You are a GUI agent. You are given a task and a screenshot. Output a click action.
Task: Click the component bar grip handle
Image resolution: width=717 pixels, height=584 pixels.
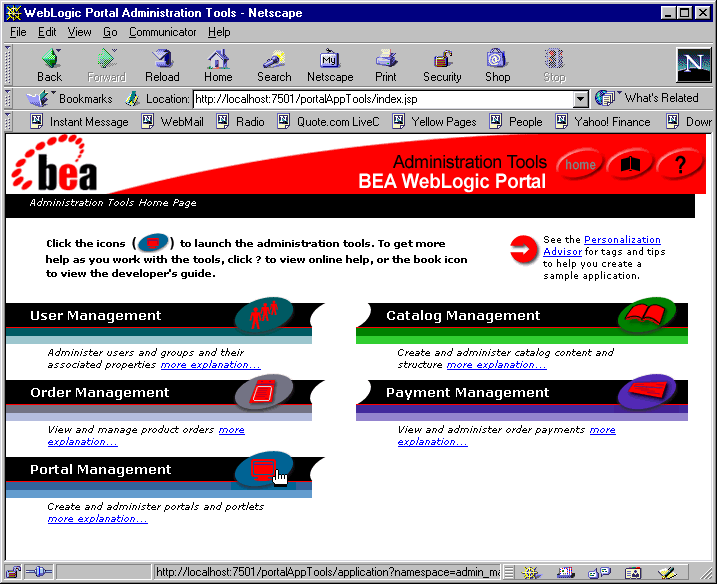(509, 572)
